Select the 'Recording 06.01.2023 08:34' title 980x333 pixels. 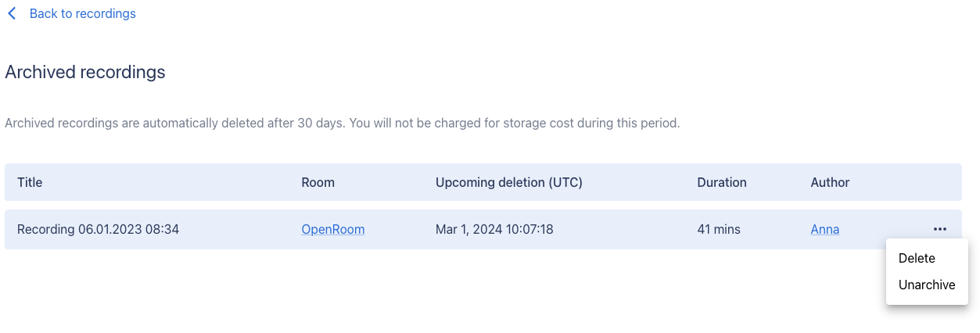coord(98,229)
